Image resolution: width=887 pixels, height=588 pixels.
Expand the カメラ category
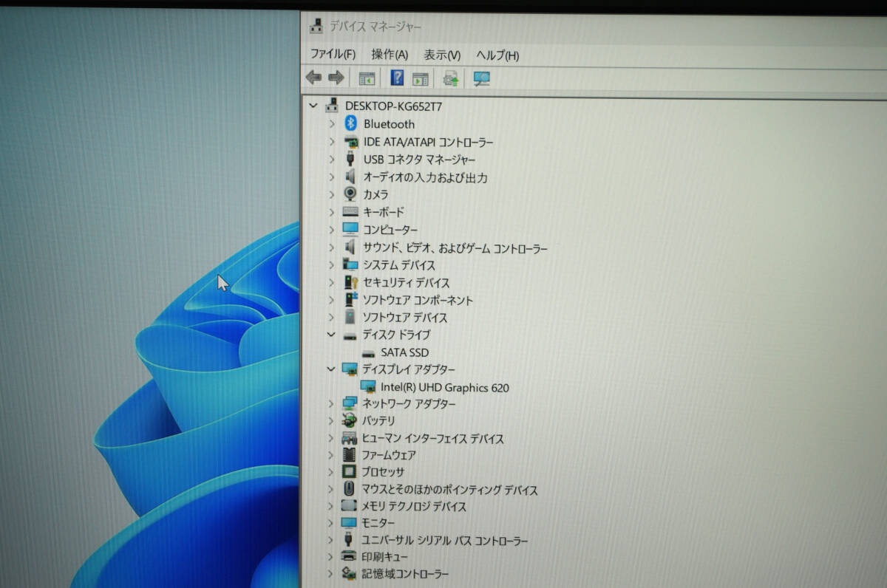(x=332, y=194)
